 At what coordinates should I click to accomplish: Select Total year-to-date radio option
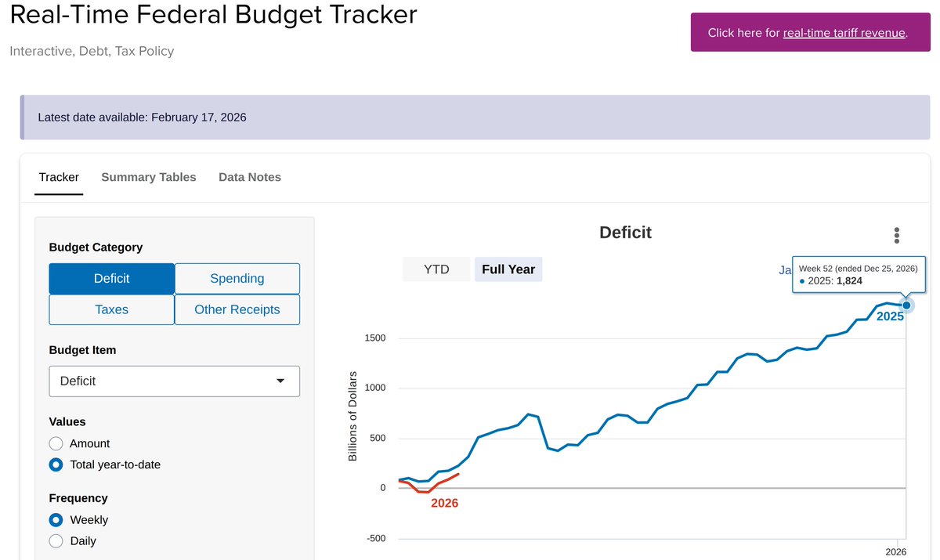coord(56,464)
